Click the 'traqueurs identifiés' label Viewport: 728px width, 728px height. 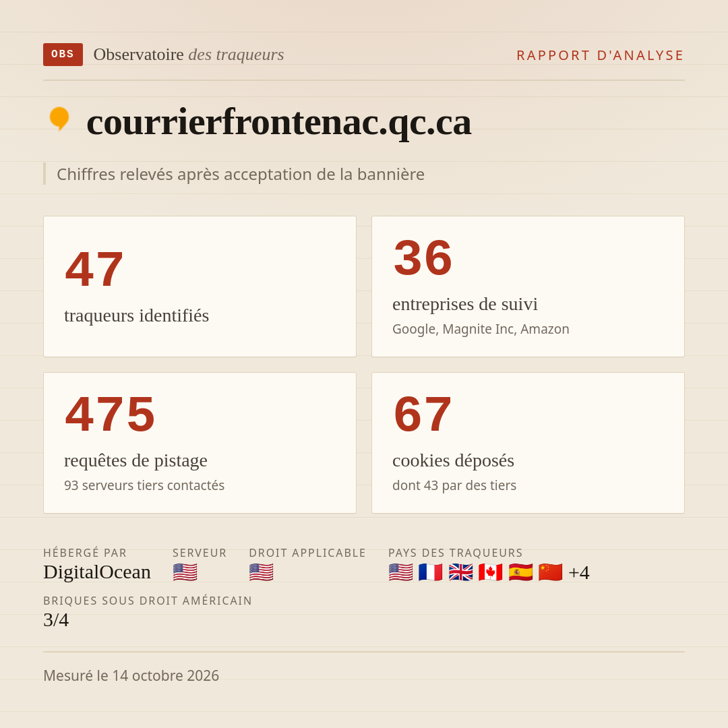136,315
